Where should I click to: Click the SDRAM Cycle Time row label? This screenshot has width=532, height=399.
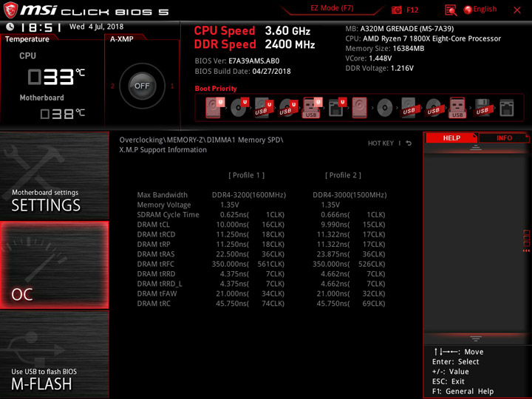pyautogui.click(x=168, y=214)
